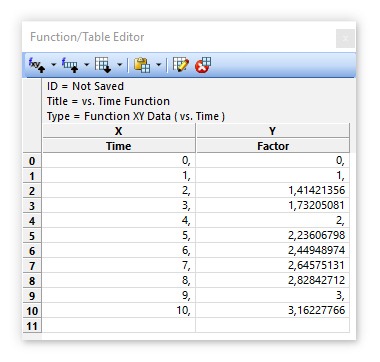Image resolution: width=380 pixels, height=362 pixels.
Task: Highlight row header 9
Action: 32,296
